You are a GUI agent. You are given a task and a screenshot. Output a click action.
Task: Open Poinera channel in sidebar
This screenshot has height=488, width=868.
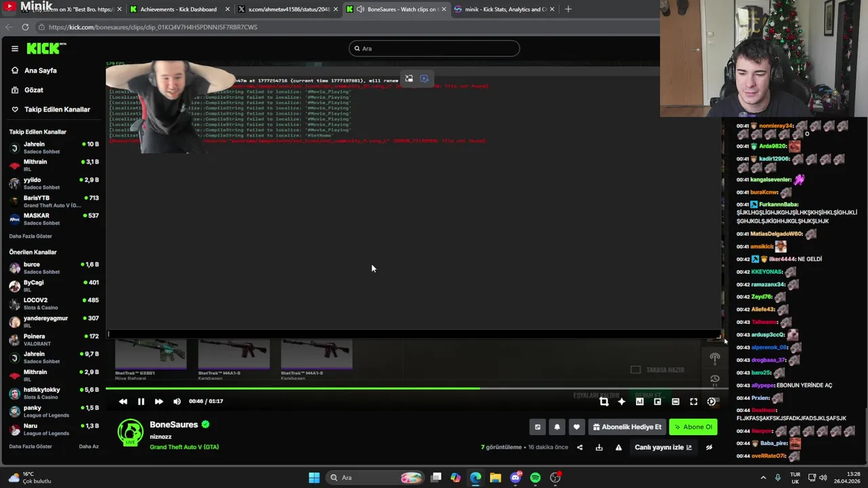54,340
